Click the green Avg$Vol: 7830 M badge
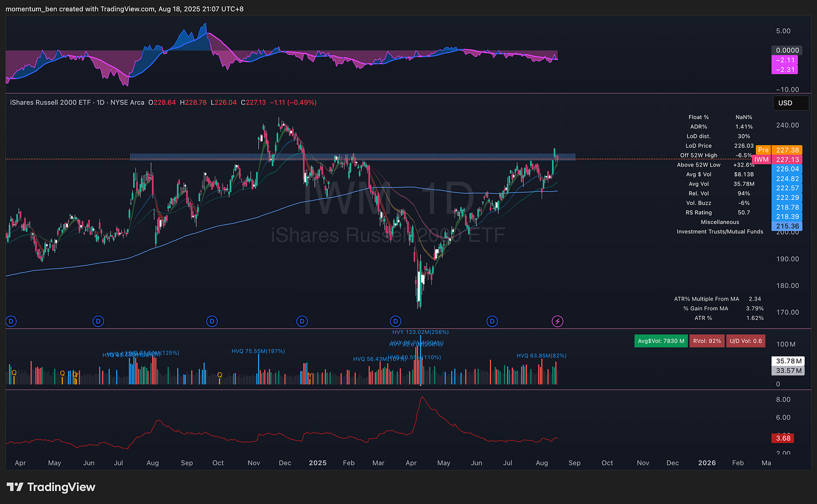This screenshot has width=817, height=504. (661, 341)
